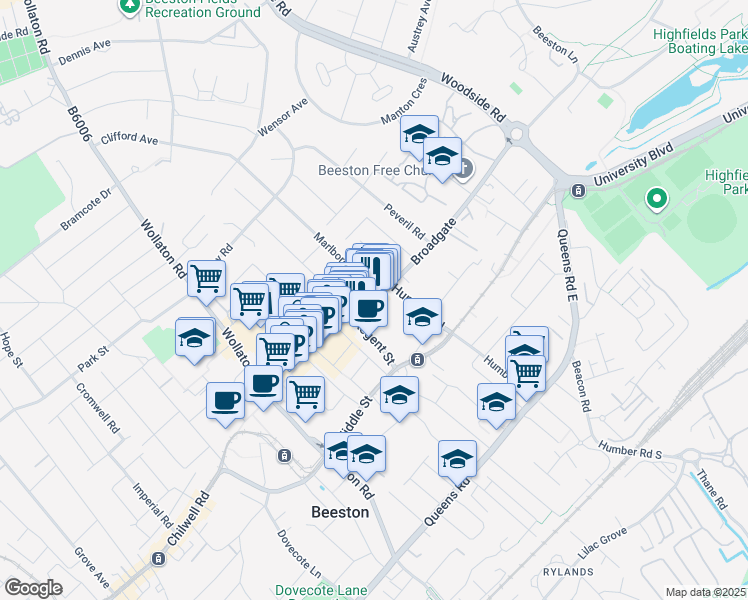Click the shopping cart marker near Humber Rd
Viewport: 748px width, 600px height.
click(526, 373)
